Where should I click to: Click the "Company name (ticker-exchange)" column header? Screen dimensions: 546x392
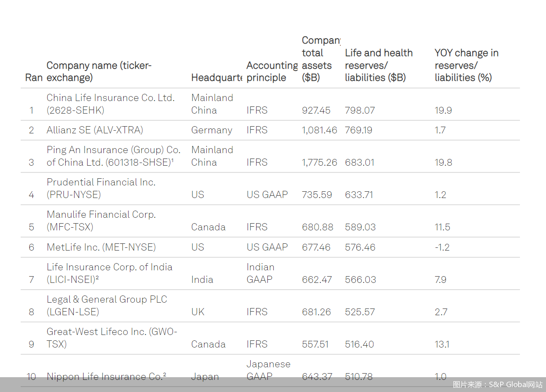99,71
